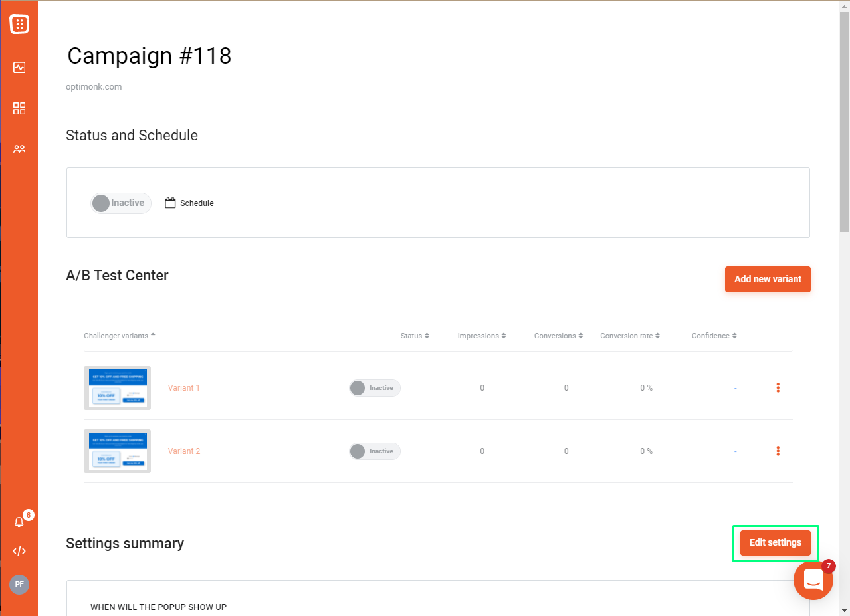Open the insert code icon in sidebar
Screen dimensions: 850x616
pos(19,551)
